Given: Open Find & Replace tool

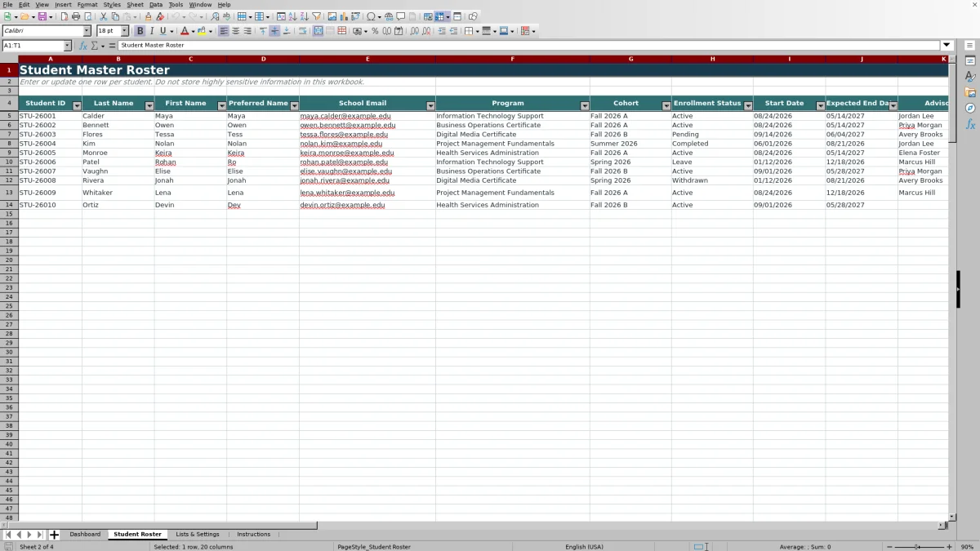Looking at the screenshot, I should click(x=215, y=16).
